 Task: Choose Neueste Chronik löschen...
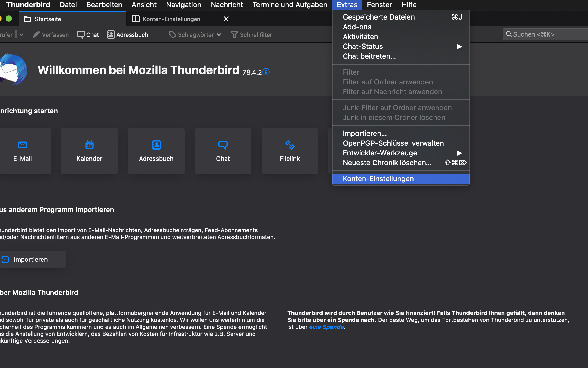click(401, 163)
